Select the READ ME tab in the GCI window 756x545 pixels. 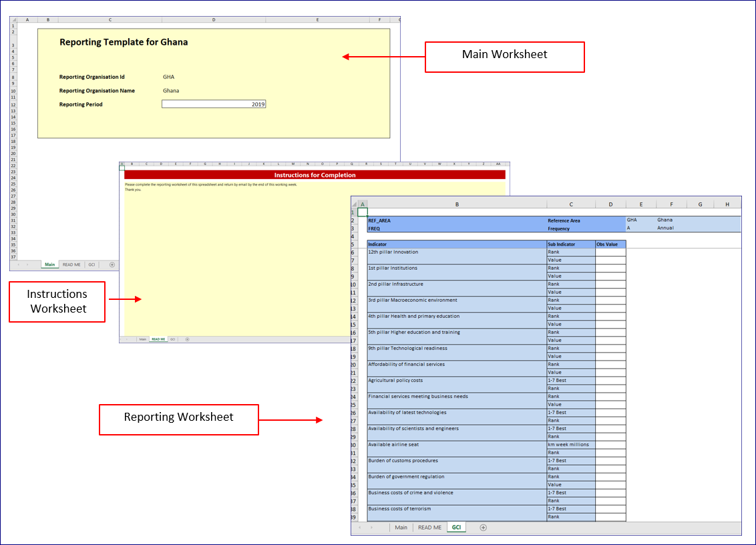coord(429,528)
